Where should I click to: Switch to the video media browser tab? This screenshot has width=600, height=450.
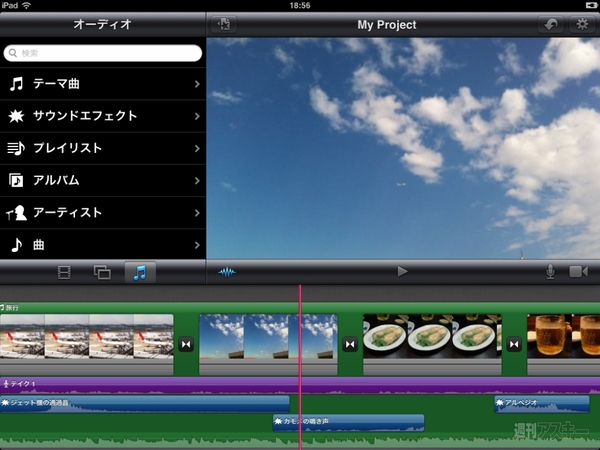[64, 272]
